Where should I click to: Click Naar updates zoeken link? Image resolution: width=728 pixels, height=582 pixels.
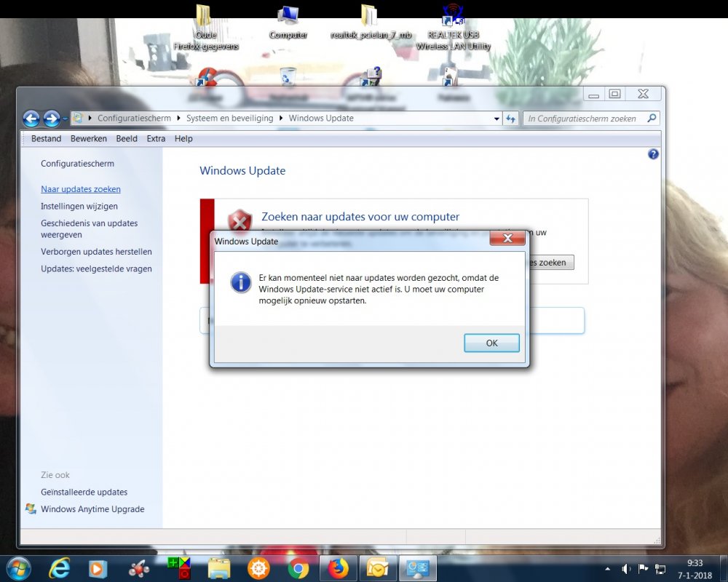(81, 189)
